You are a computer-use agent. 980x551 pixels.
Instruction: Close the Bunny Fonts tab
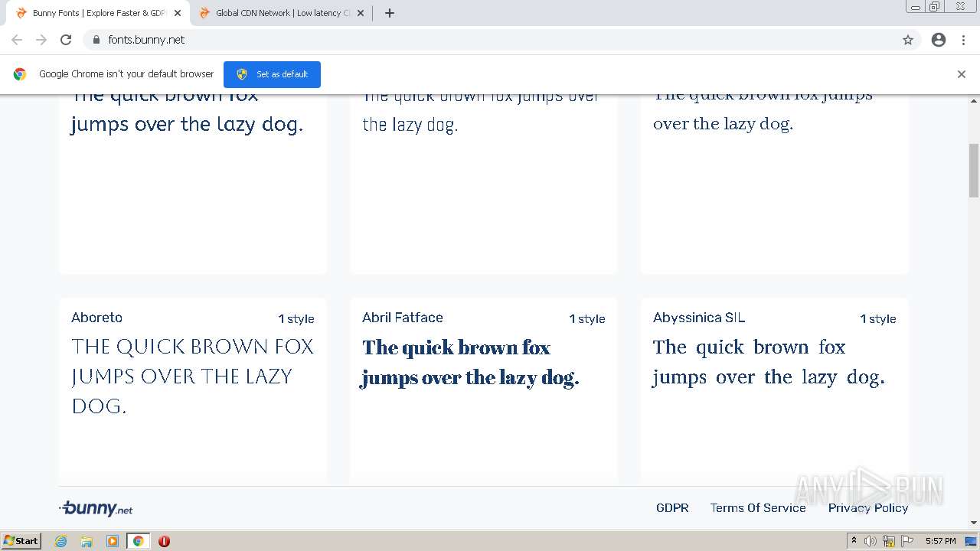pyautogui.click(x=178, y=13)
